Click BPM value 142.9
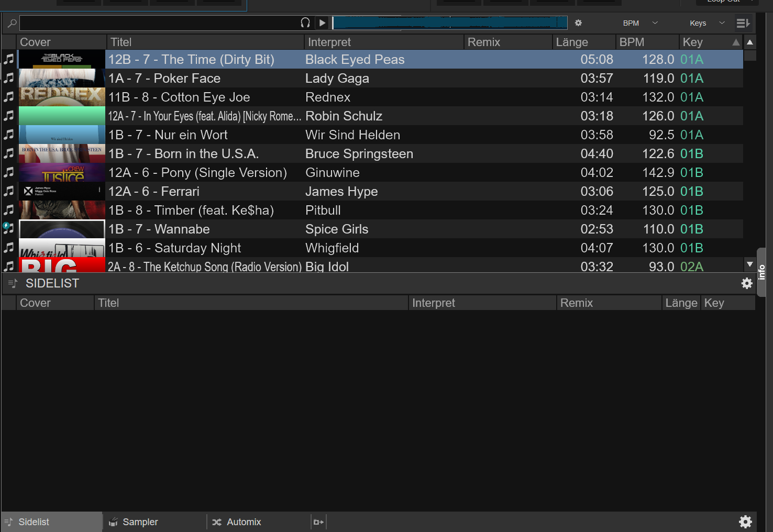Viewport: 773px width, 532px height. [x=658, y=172]
